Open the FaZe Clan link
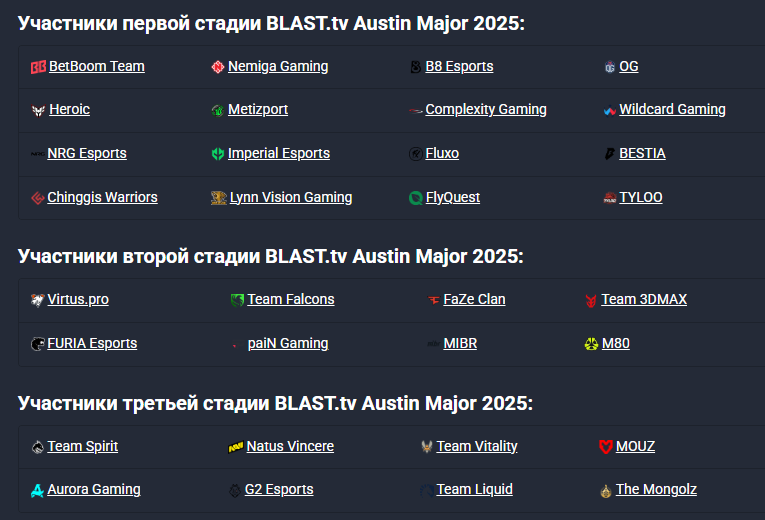This screenshot has width=765, height=520. 474,299
